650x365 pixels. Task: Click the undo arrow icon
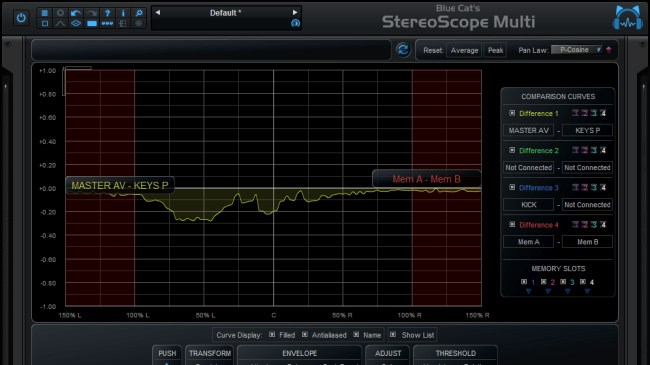click(x=76, y=13)
